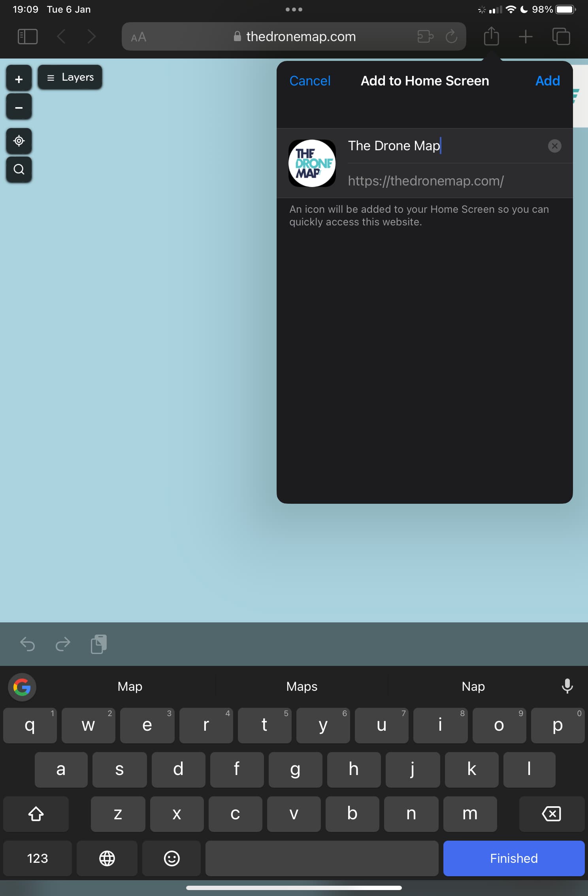The image size is (588, 896).
Task: Switch keyboard language with globe key
Action: tap(107, 858)
